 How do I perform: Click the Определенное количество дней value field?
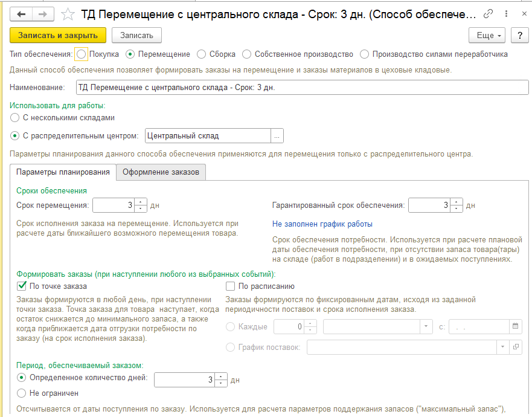pos(184,380)
